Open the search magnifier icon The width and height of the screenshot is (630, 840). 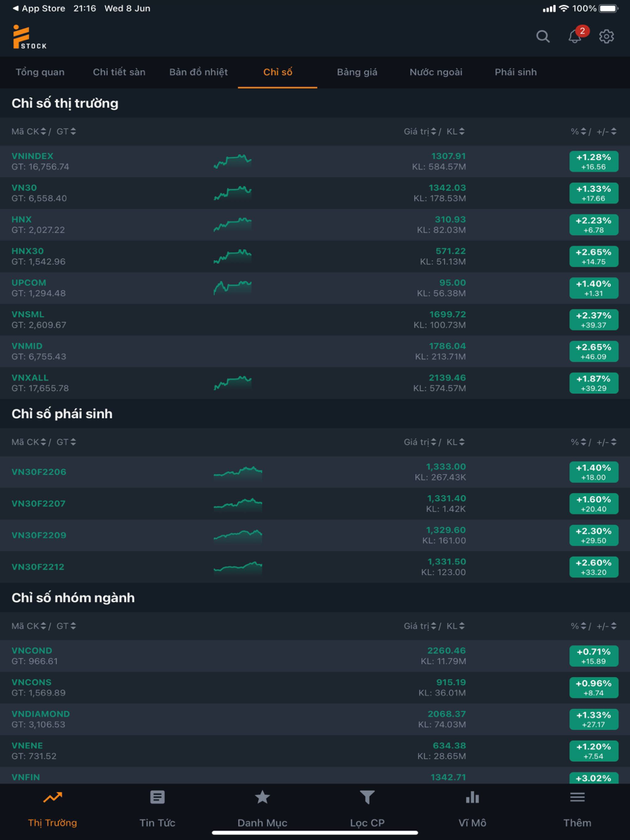pos(542,37)
